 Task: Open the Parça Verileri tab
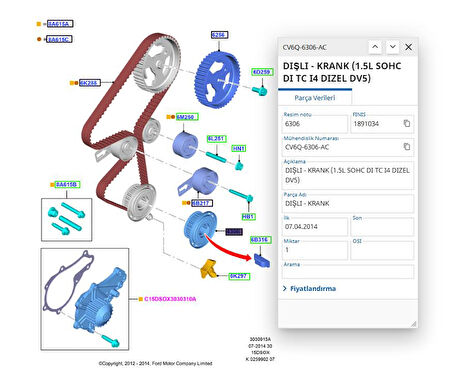315,98
